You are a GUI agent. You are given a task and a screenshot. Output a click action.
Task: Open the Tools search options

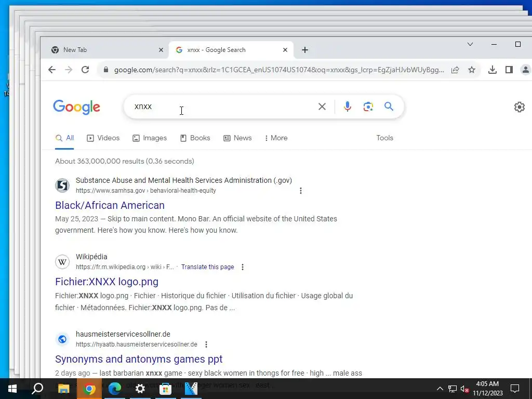pos(385,138)
